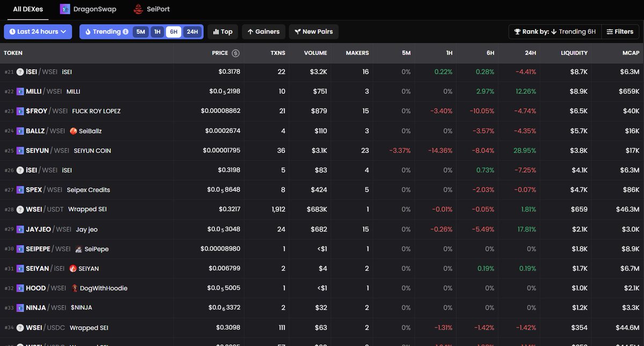Click the SeiBallz token logo
644x346 pixels.
[x=74, y=131]
